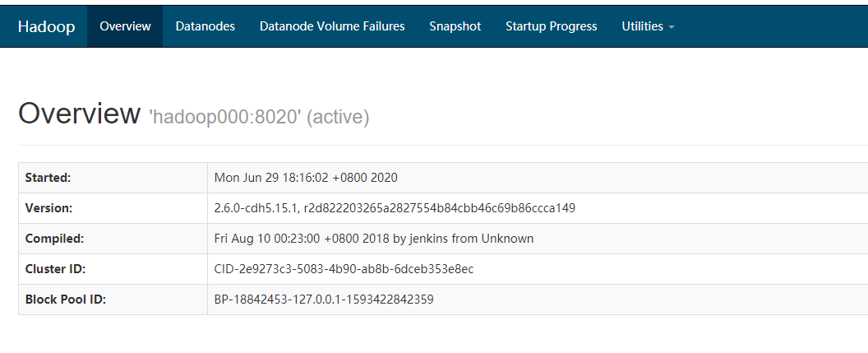Select the Started row label

pyautogui.click(x=48, y=178)
